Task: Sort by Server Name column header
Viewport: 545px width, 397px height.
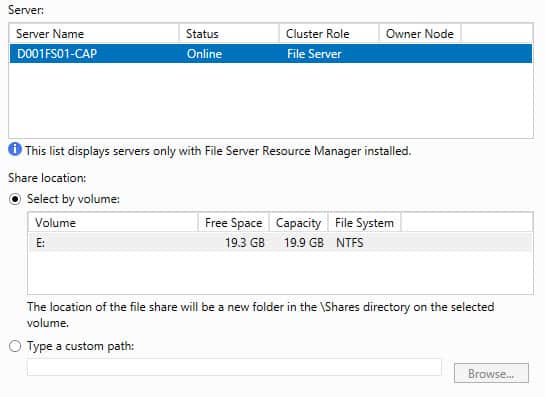Action: click(94, 34)
